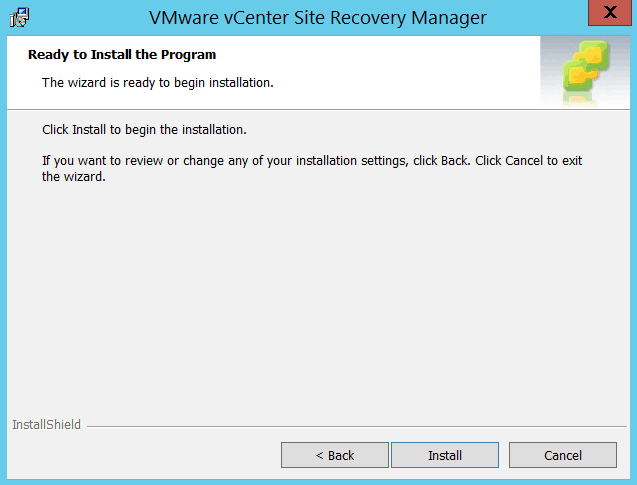Click the 'the wizard.' continuation text line
The image size is (637, 485).
[74, 177]
